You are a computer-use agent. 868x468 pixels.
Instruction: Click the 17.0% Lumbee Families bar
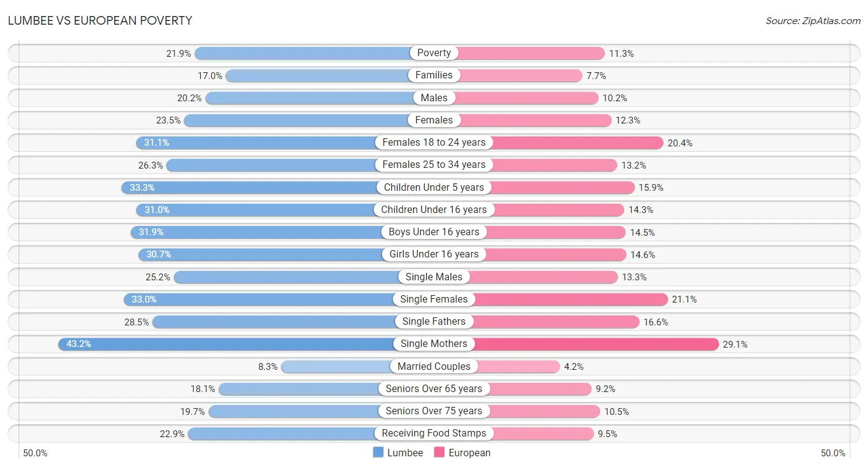tap(330, 75)
